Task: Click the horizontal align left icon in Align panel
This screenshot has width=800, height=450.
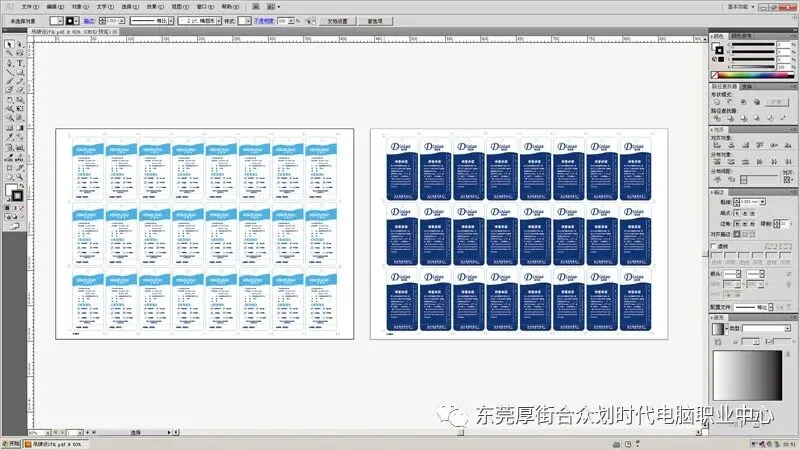Action: [717, 145]
